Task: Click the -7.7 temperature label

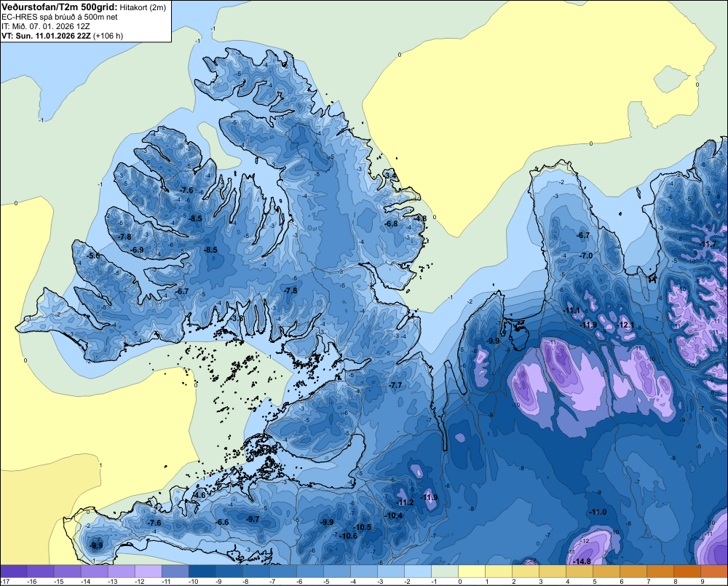Action: (395, 385)
